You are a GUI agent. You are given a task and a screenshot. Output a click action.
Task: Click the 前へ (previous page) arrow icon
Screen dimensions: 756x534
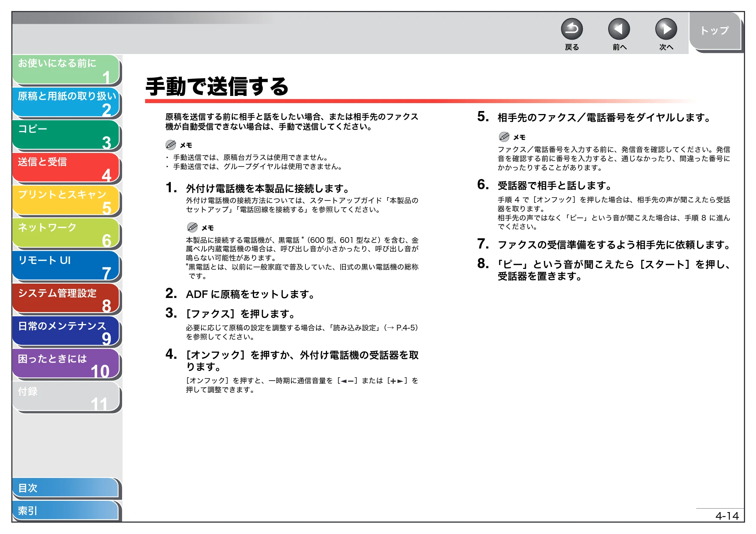coord(619,29)
